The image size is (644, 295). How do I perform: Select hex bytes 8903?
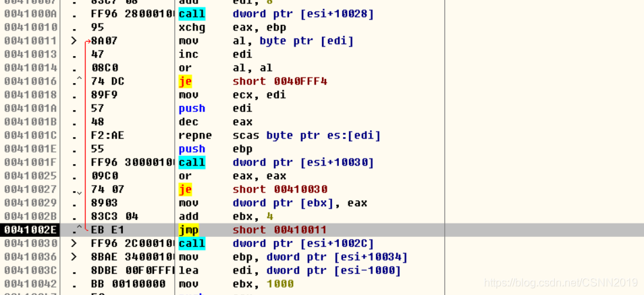tap(105, 203)
